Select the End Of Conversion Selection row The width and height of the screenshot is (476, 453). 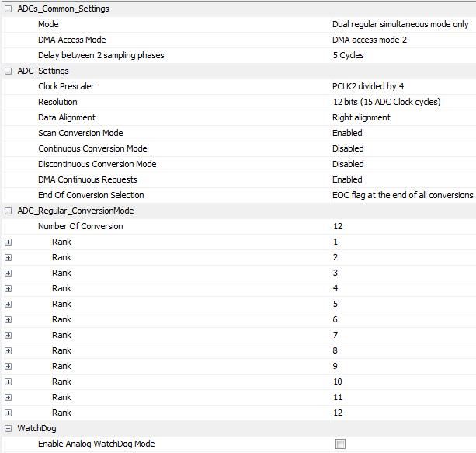coord(91,195)
